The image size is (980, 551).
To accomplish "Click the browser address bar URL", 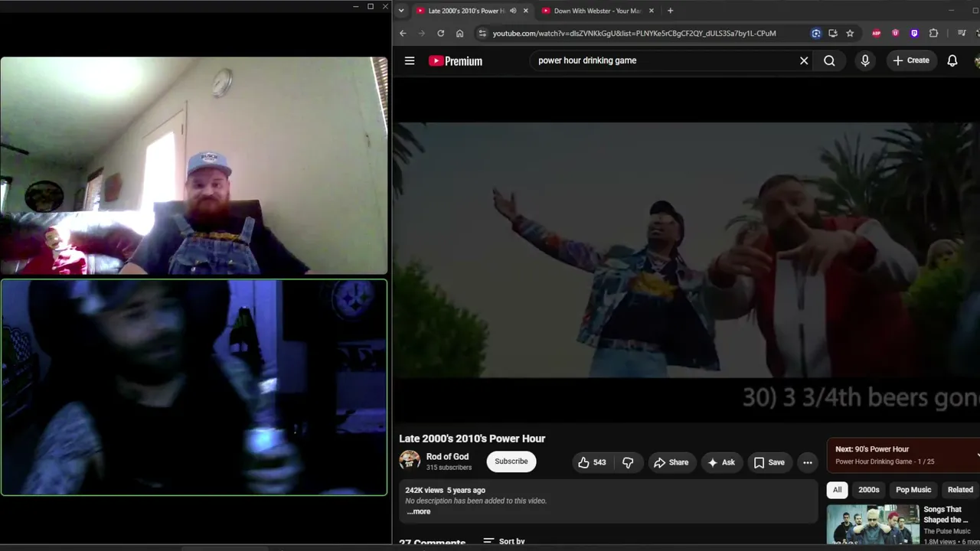I will pos(634,33).
